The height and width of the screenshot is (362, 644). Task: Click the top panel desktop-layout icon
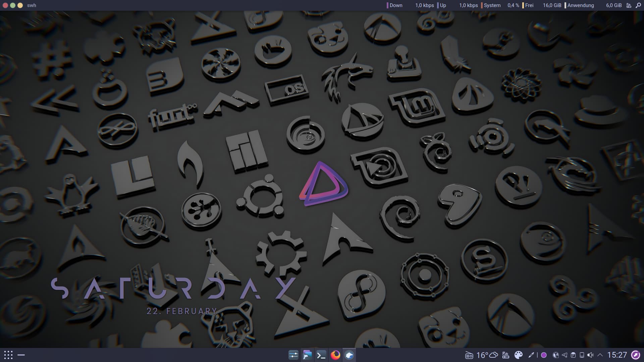pyautogui.click(x=629, y=5)
